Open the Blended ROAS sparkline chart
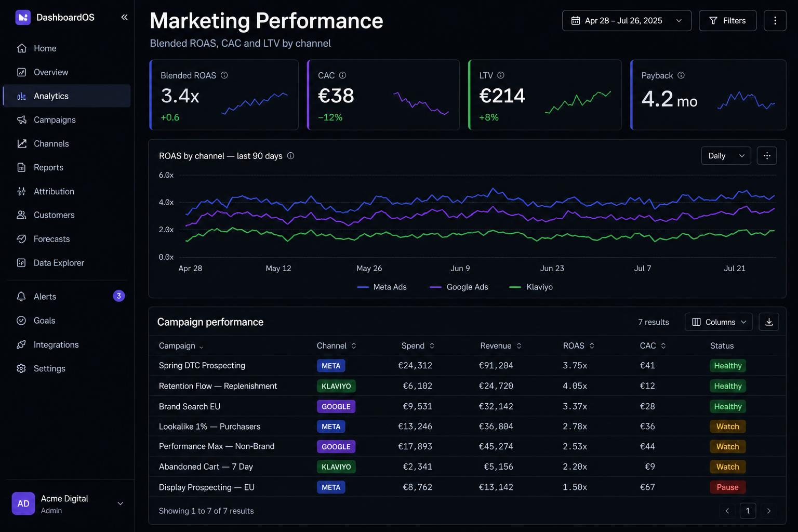 pyautogui.click(x=255, y=102)
